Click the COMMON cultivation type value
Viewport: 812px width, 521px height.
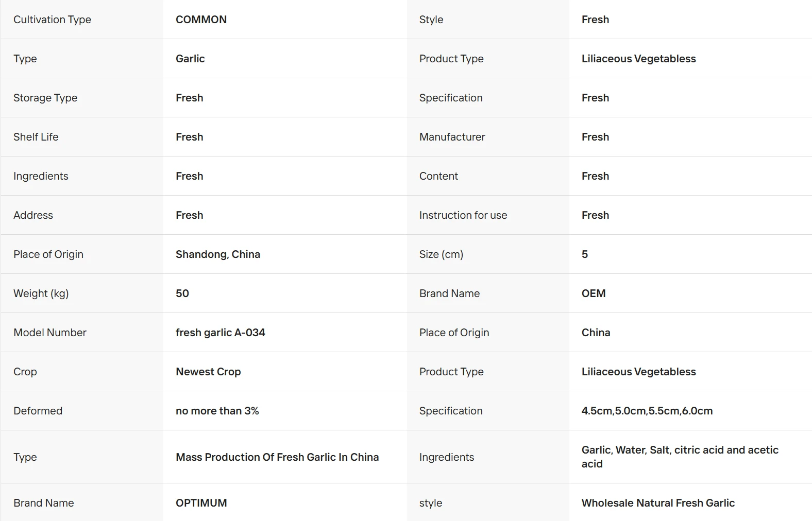tap(201, 20)
